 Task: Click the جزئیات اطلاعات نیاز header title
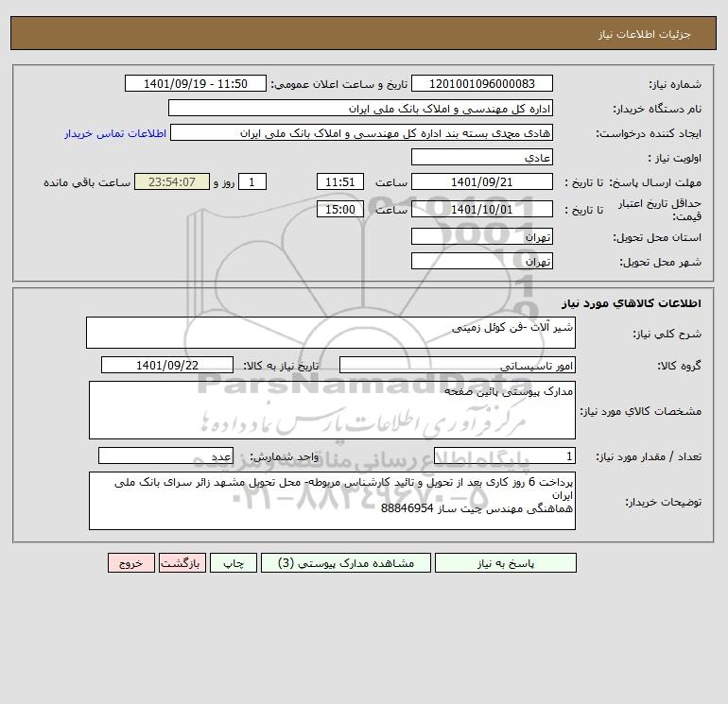click(645, 34)
